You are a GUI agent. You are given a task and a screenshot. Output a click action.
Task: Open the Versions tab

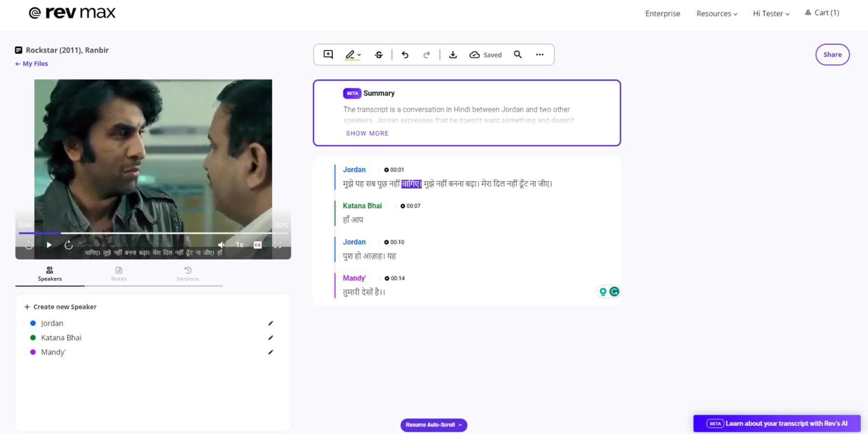pyautogui.click(x=188, y=274)
